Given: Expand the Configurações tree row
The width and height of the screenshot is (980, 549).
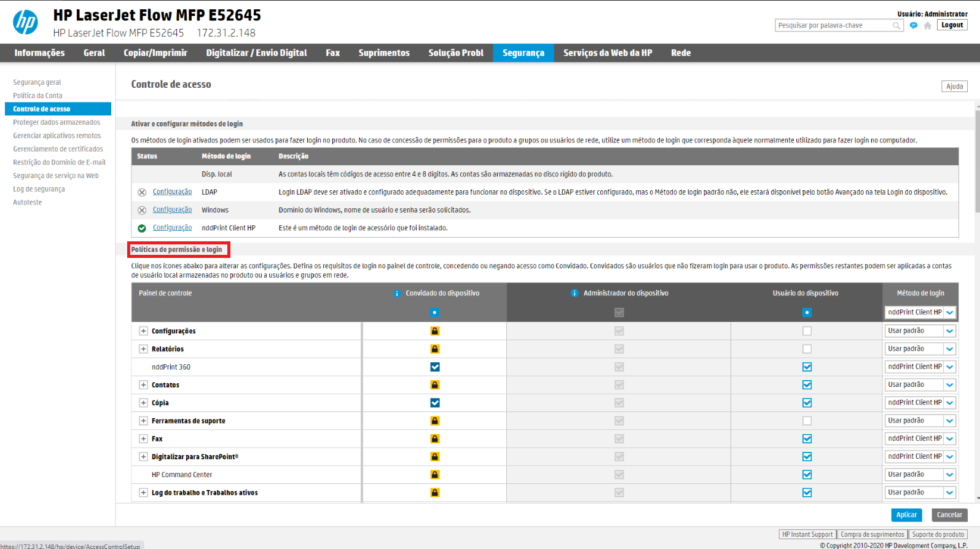Looking at the screenshot, I should coord(143,331).
